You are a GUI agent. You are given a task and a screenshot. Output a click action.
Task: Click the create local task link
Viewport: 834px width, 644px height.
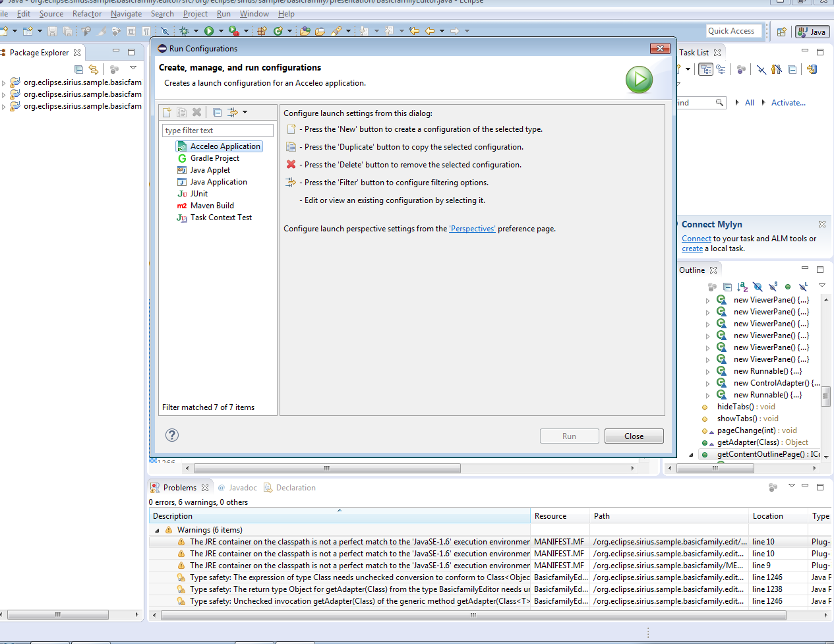coord(692,249)
